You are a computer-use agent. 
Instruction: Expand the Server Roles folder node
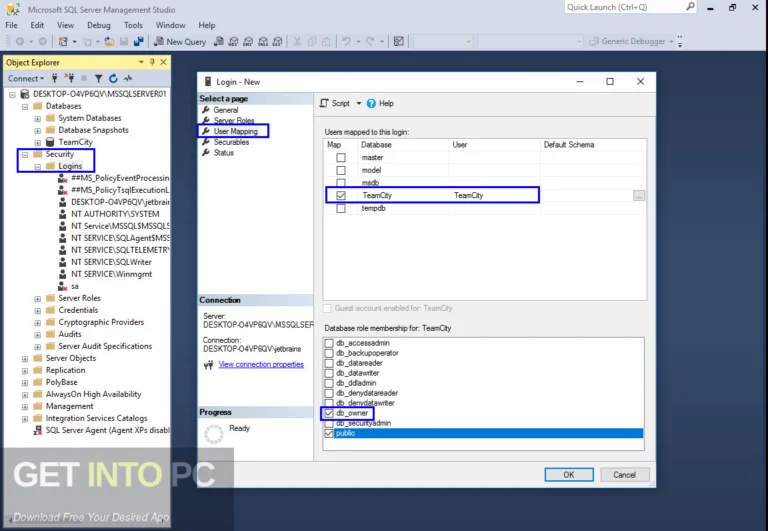pos(38,298)
